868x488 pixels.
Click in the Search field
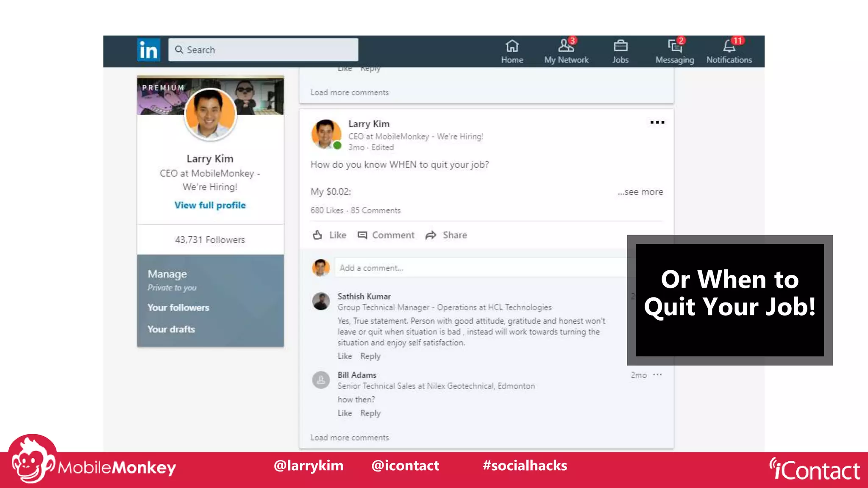tap(263, 50)
